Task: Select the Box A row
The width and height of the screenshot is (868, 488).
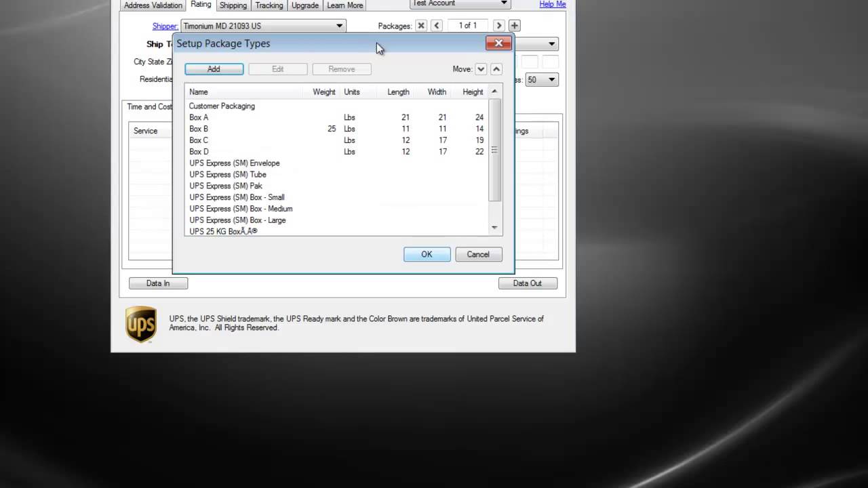Action: point(336,117)
